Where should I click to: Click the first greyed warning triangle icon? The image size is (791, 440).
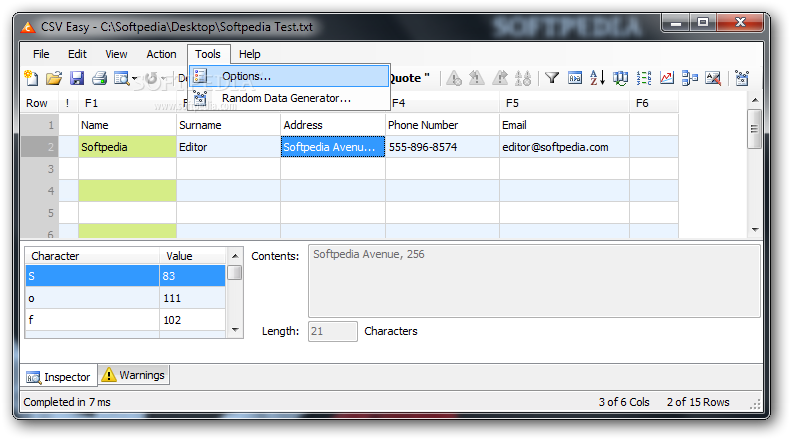(x=454, y=78)
